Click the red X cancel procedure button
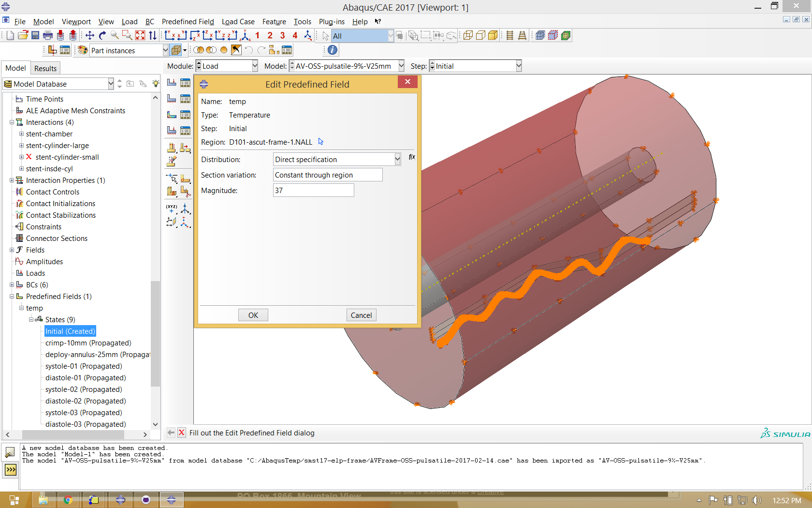 point(181,433)
